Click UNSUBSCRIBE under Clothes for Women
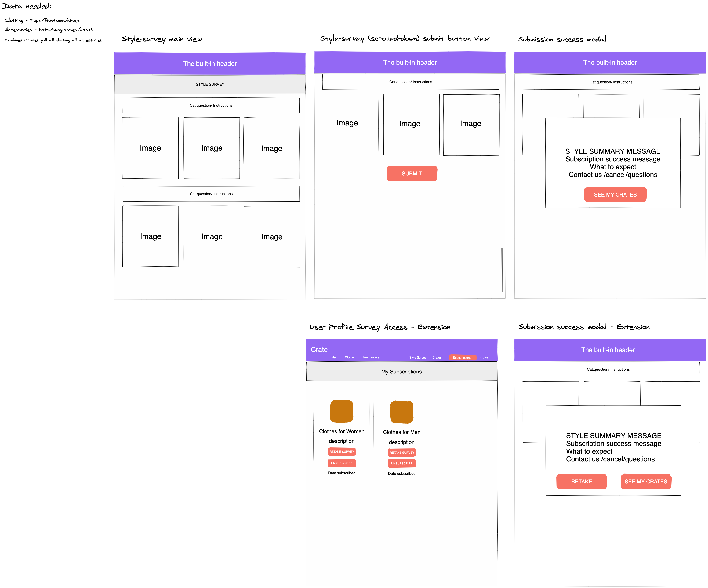Viewport: 708px width, 588px height. coord(342,463)
